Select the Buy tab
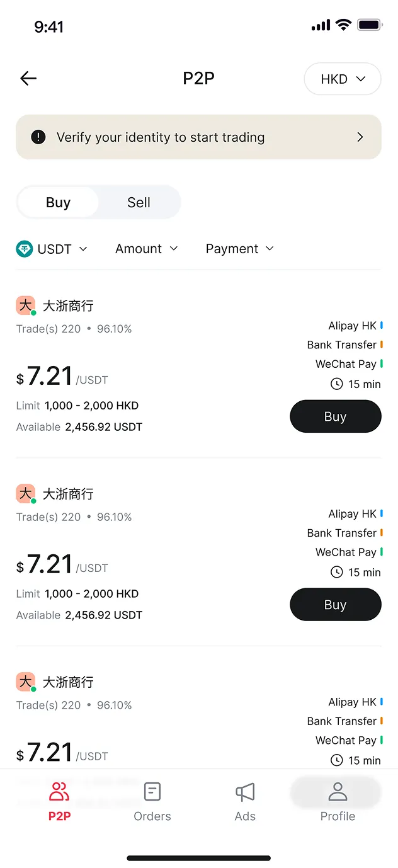 coord(58,202)
